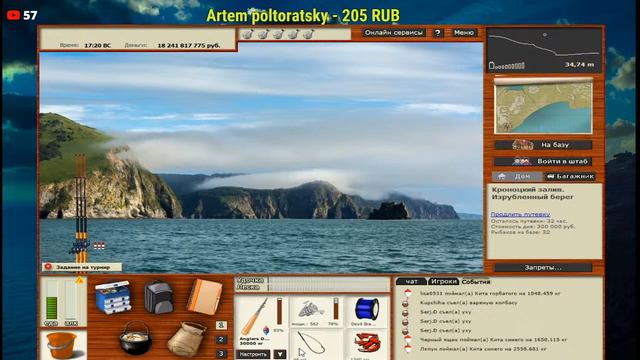The height and width of the screenshot is (360, 640).
Task: Click the location name Кроноцкий залив
Action: point(528,190)
